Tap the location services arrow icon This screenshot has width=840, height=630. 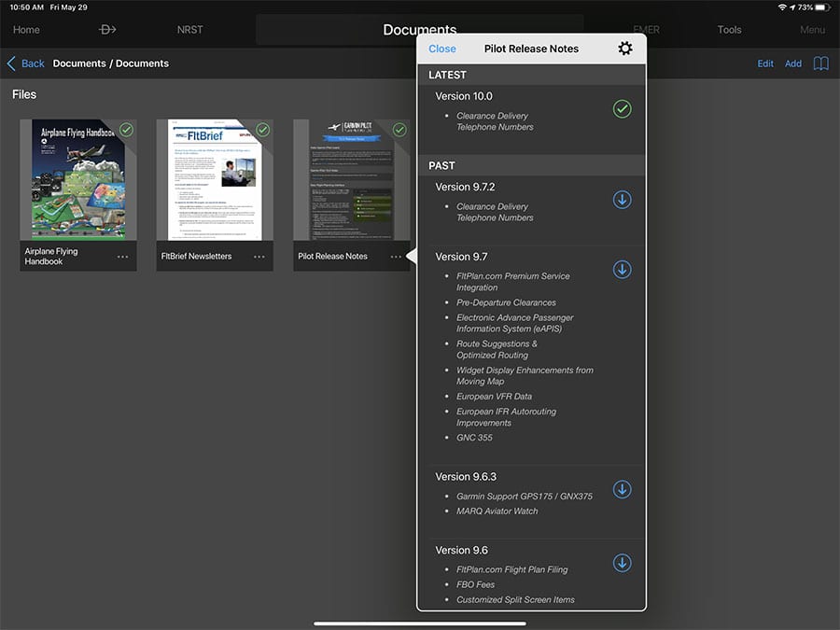click(x=792, y=7)
